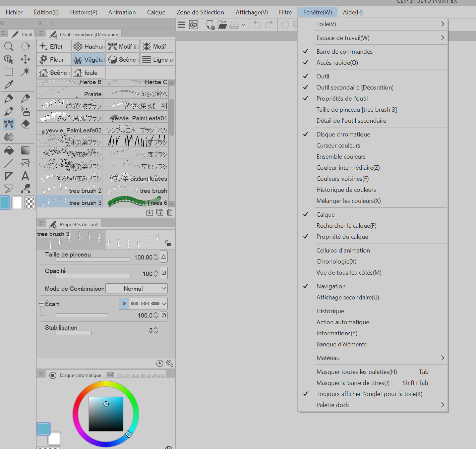Select the Pen tool
Screen dimensions: 476x449
coord(9,98)
